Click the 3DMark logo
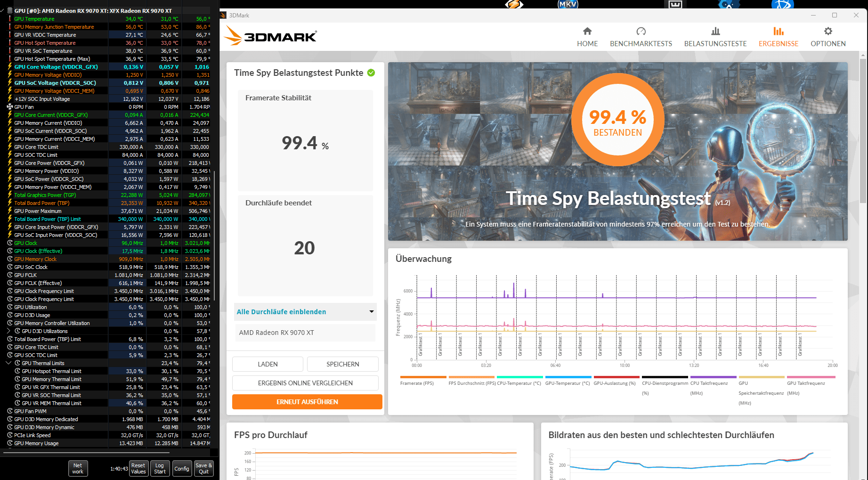 click(271, 35)
